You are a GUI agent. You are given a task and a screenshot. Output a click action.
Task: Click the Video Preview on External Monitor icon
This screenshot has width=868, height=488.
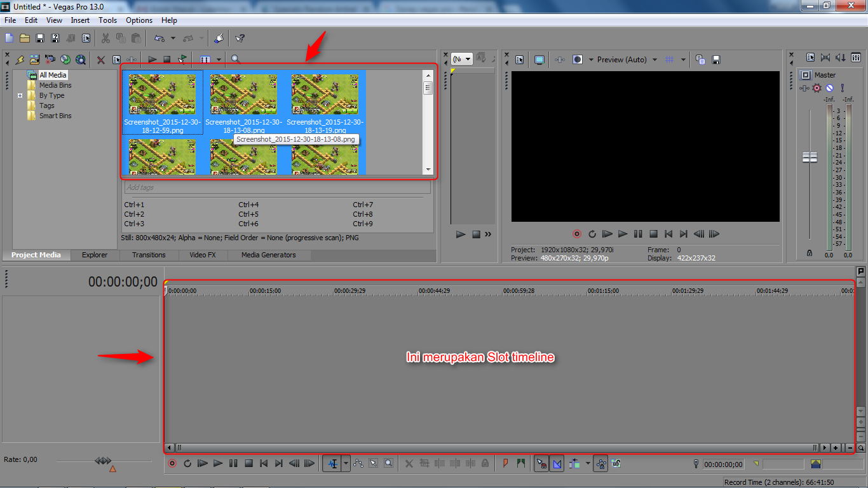point(539,60)
